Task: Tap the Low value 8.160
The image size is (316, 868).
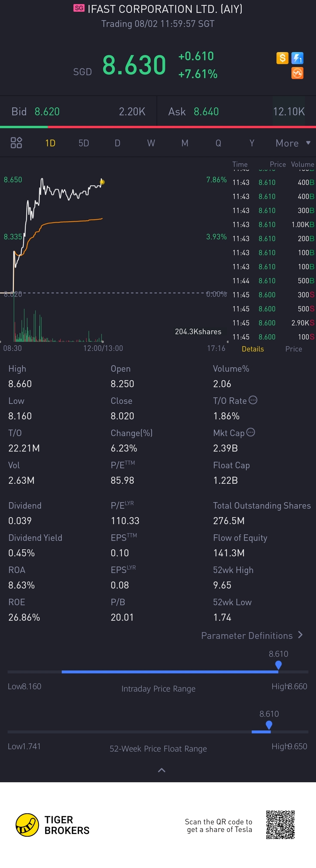Action: [20, 416]
